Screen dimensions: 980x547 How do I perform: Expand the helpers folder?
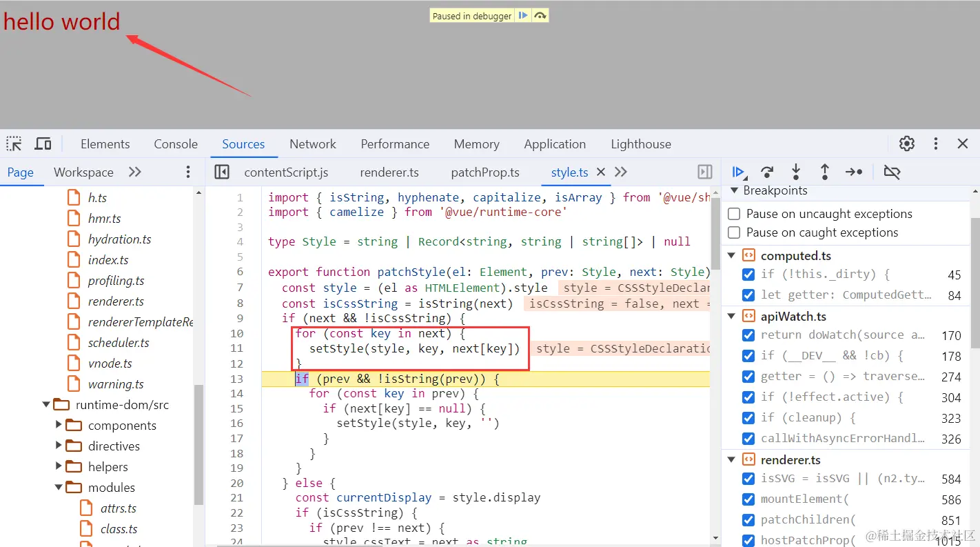[x=59, y=467]
